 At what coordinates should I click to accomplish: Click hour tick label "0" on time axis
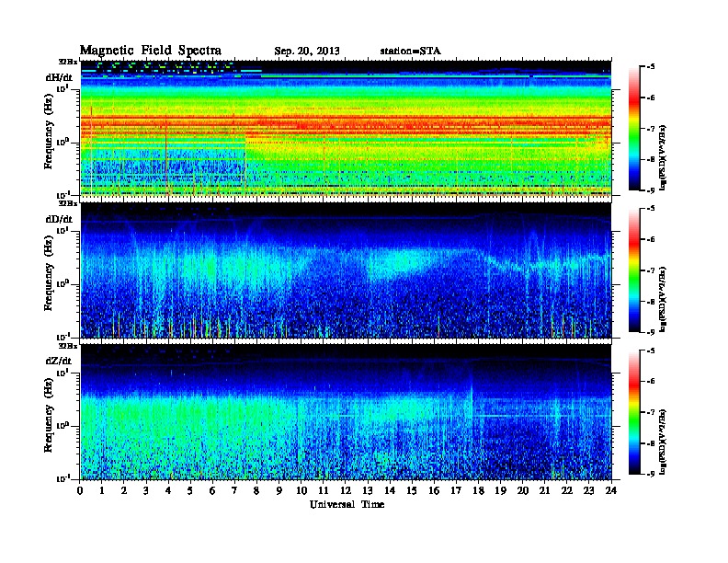coord(80,490)
